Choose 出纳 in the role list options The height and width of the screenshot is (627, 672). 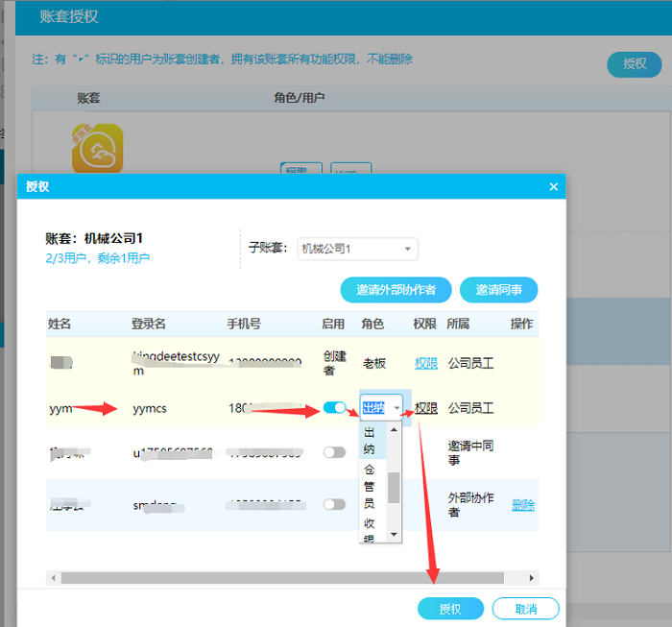pos(370,440)
